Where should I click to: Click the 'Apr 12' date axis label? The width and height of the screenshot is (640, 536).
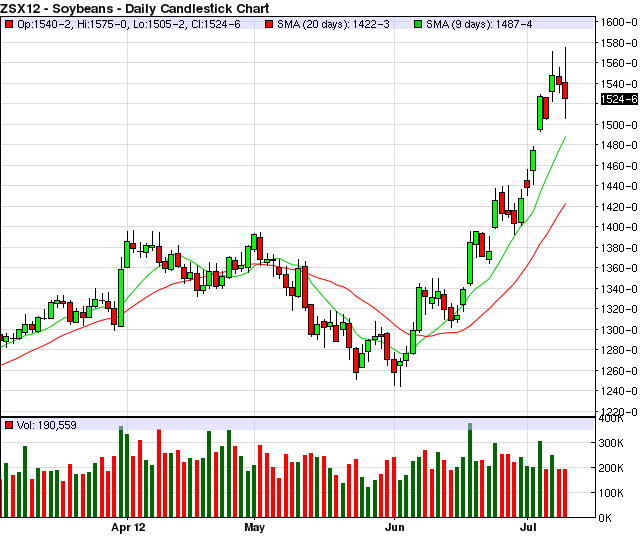pyautogui.click(x=128, y=527)
